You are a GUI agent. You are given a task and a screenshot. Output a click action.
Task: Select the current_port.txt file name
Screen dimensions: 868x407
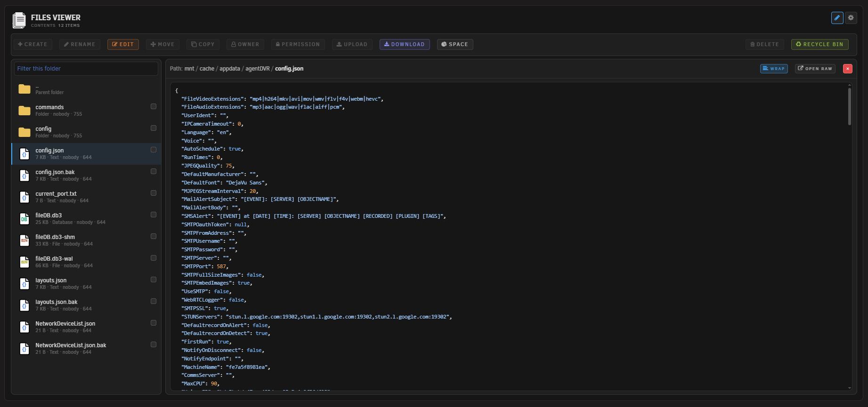point(56,194)
